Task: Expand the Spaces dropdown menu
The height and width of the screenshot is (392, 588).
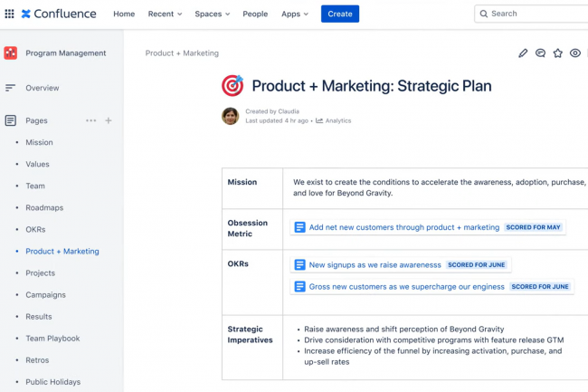Action: click(212, 14)
